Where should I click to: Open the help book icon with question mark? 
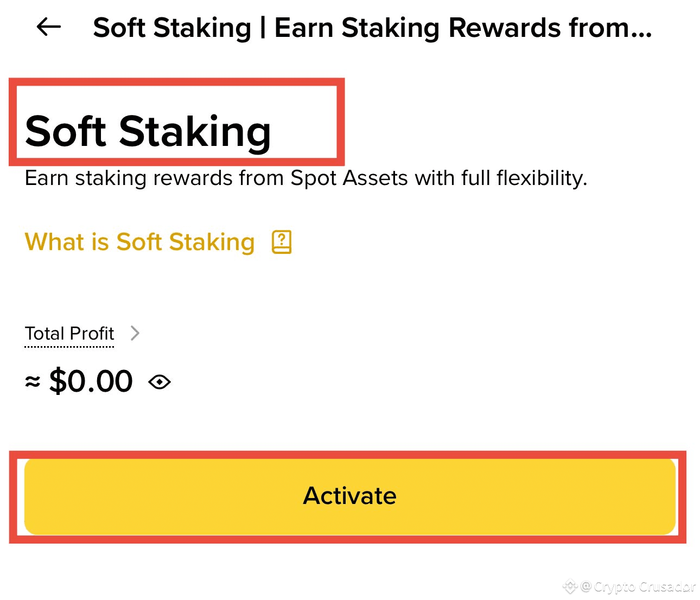(282, 242)
